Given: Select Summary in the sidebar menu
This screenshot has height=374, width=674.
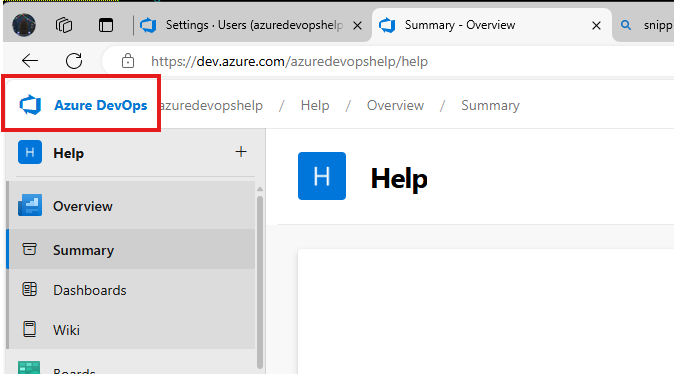Looking at the screenshot, I should click(x=132, y=249).
